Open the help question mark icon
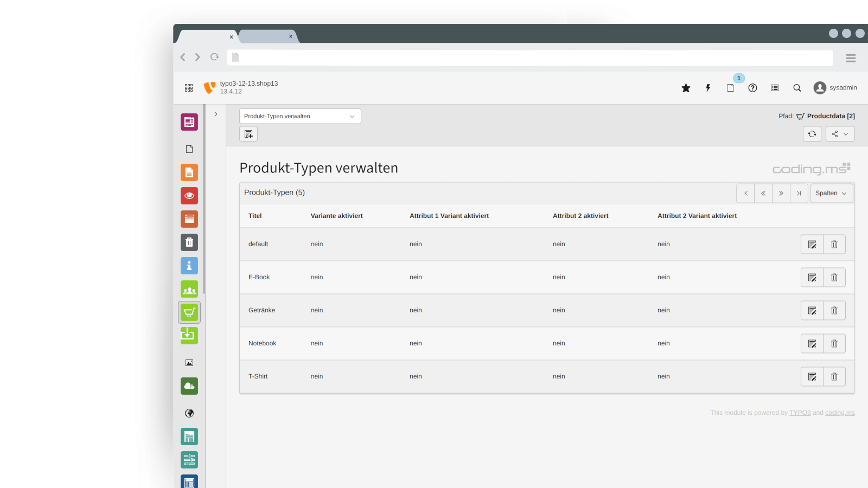Screen dimensions: 868x488 [x=752, y=88]
